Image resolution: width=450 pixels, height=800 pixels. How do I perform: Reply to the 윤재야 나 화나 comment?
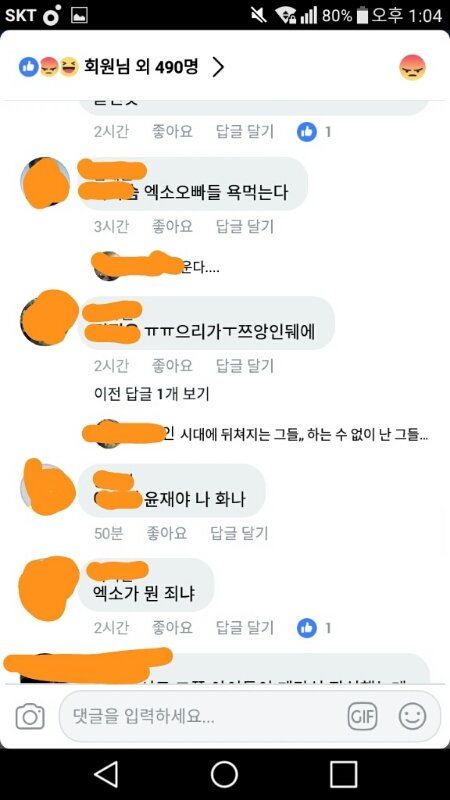tap(239, 534)
